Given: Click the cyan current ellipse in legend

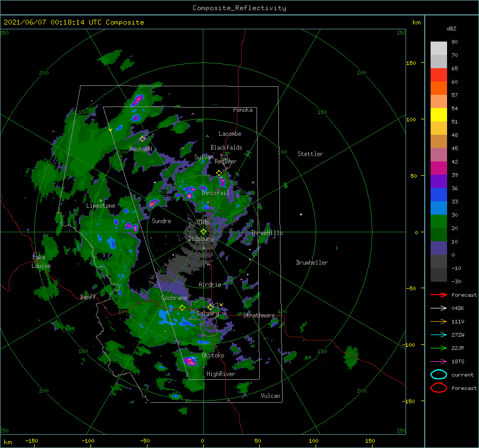Looking at the screenshot, I should [439, 374].
